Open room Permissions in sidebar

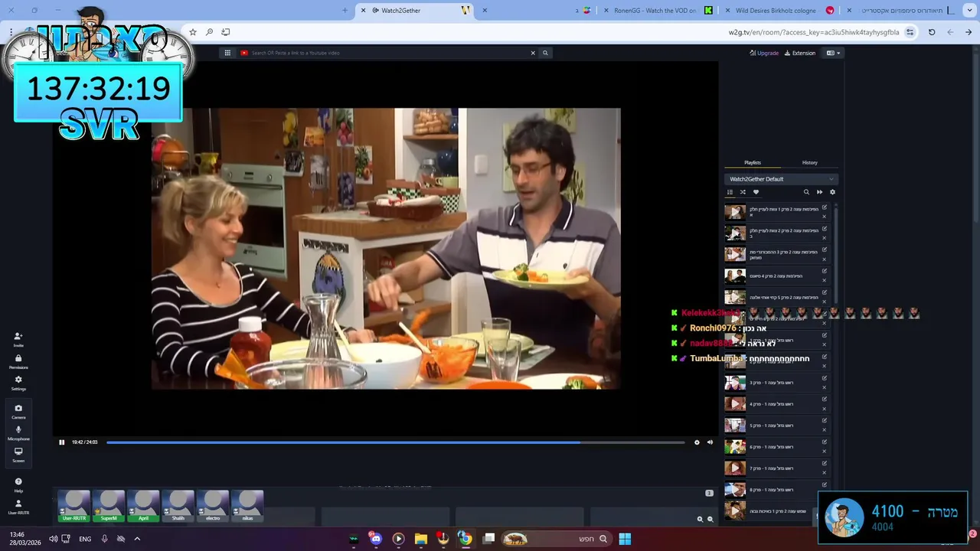[x=18, y=361]
